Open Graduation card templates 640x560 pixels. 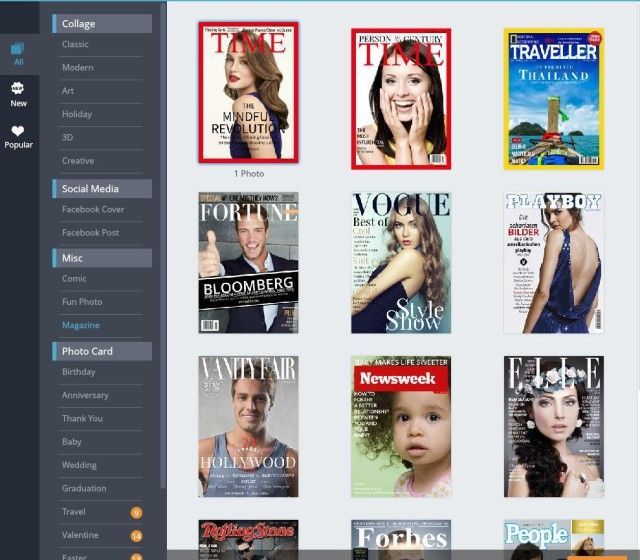point(84,488)
